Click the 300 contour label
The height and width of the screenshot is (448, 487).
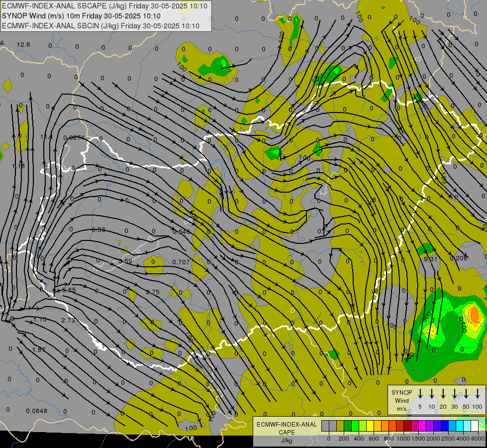coord(427,317)
